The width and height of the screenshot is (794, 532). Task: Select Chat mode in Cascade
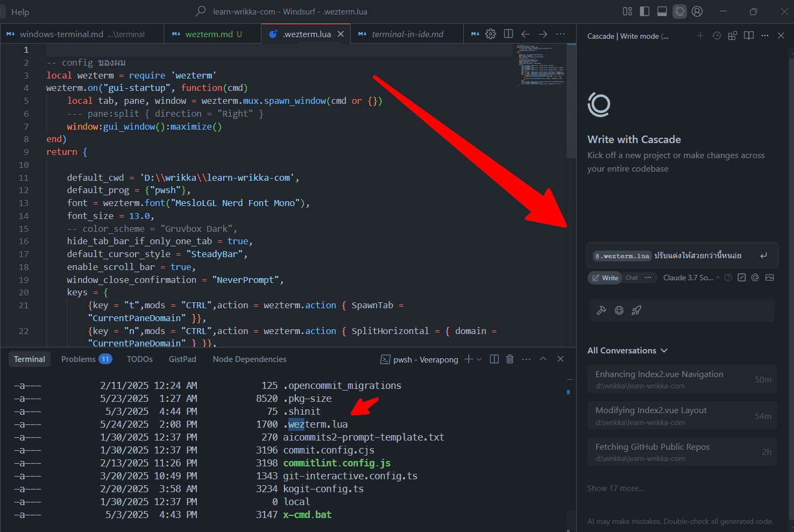(632, 278)
